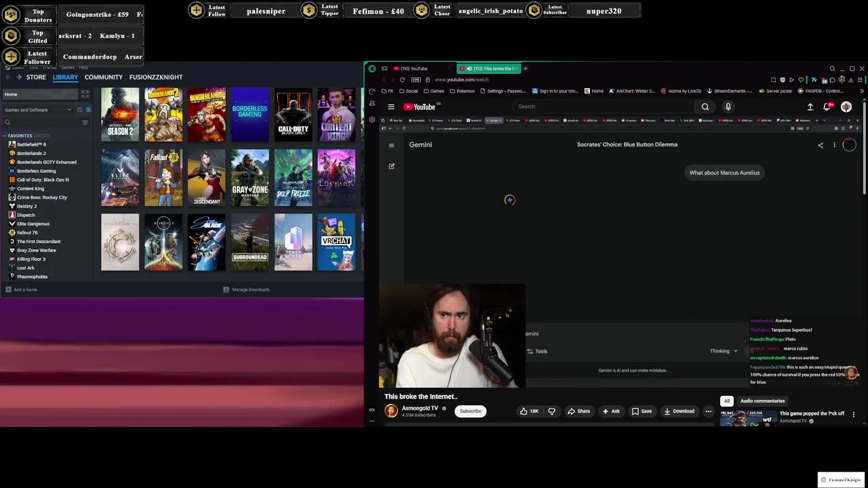The height and width of the screenshot is (488, 868).
Task: Download the YouTube video
Action: (679, 411)
